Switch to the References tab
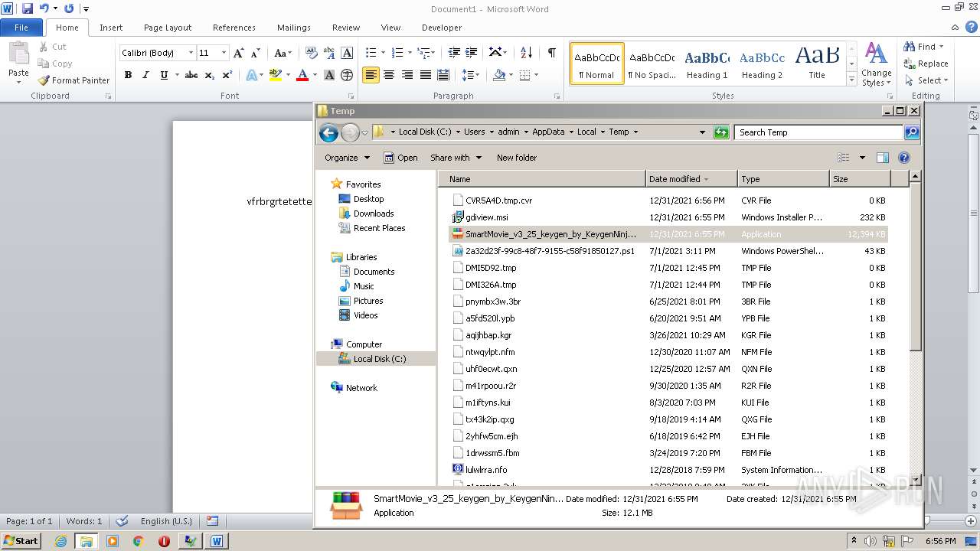Screen dimensions: 980x551 (234, 28)
